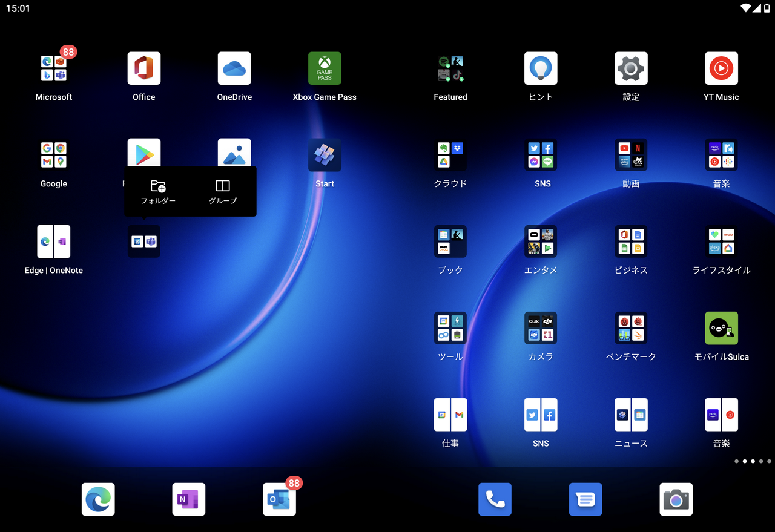Launch モバイルSuica app
Image resolution: width=775 pixels, height=532 pixels.
721,329
